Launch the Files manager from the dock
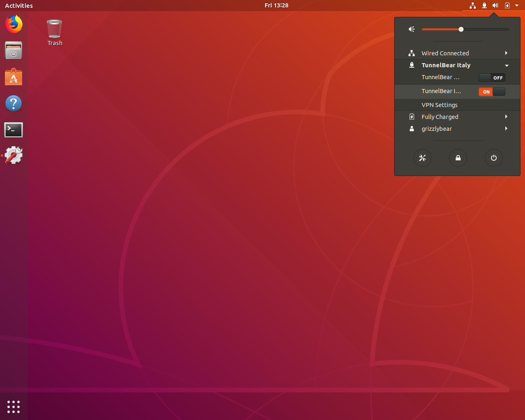525x420 pixels. [x=14, y=50]
